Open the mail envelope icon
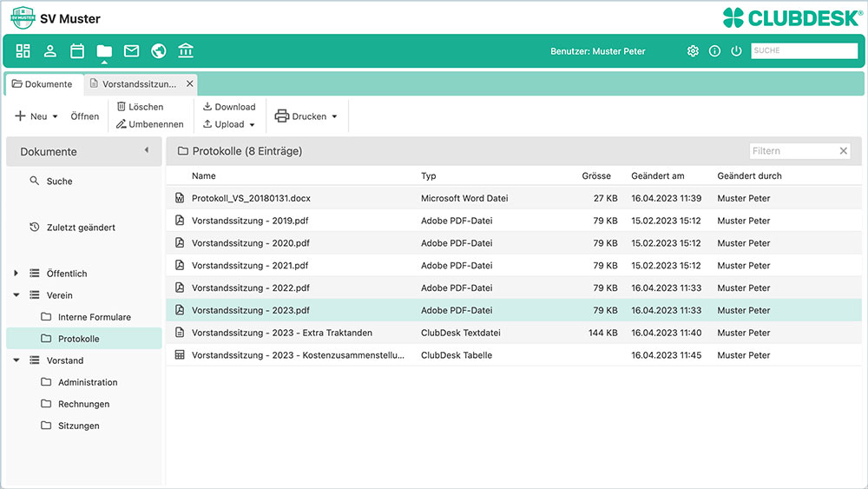 (131, 51)
